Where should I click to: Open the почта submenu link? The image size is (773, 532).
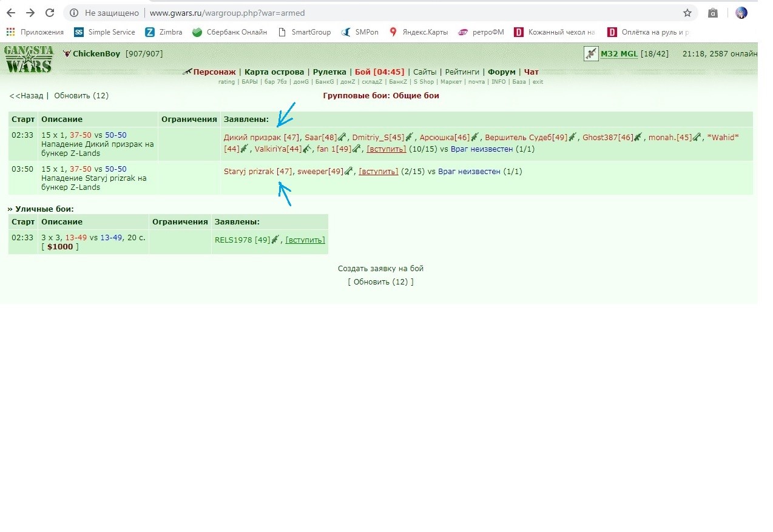(x=476, y=82)
